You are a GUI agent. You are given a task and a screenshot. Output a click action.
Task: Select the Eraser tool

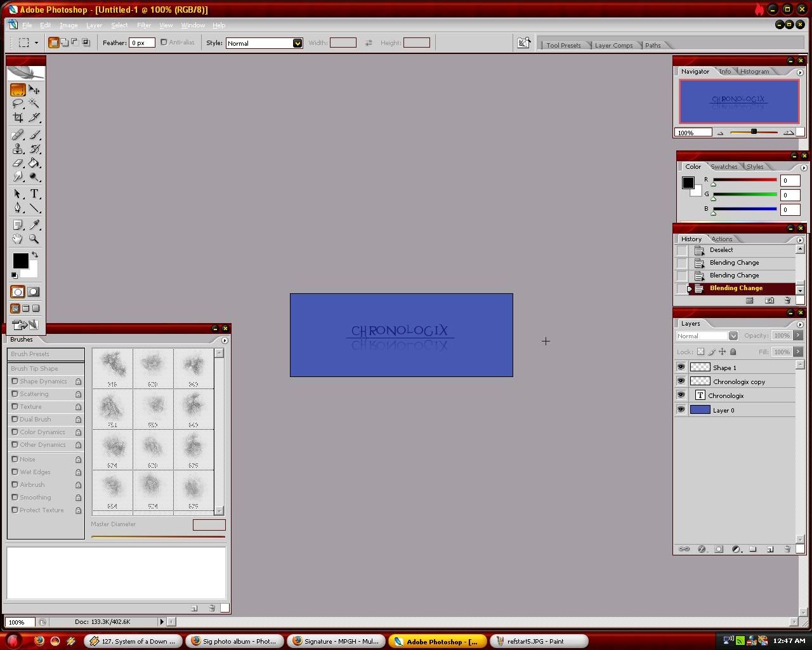(18, 163)
